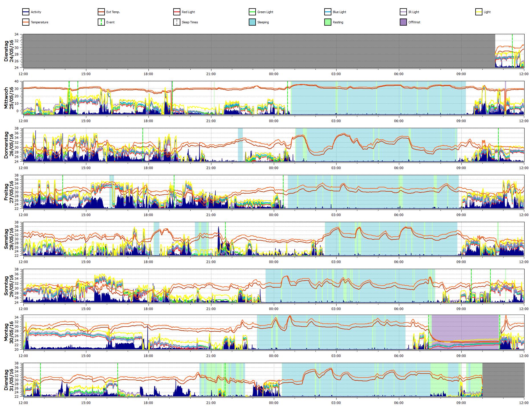532x410 pixels.
Task: Click the yellow Light legend swatch
Action: (x=479, y=12)
